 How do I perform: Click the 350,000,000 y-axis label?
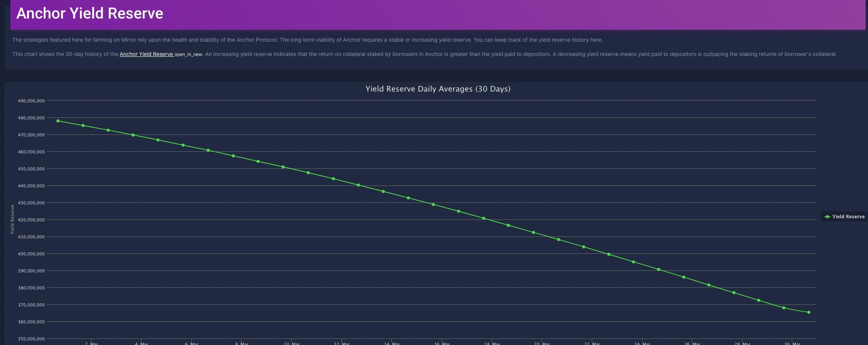[x=31, y=339]
